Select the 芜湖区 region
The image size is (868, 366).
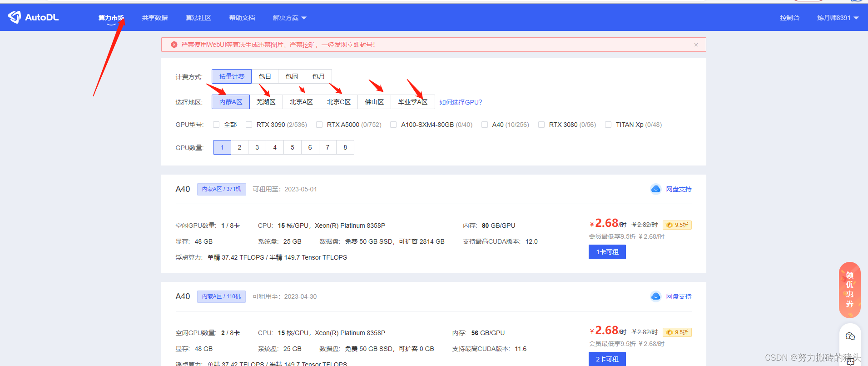click(266, 102)
